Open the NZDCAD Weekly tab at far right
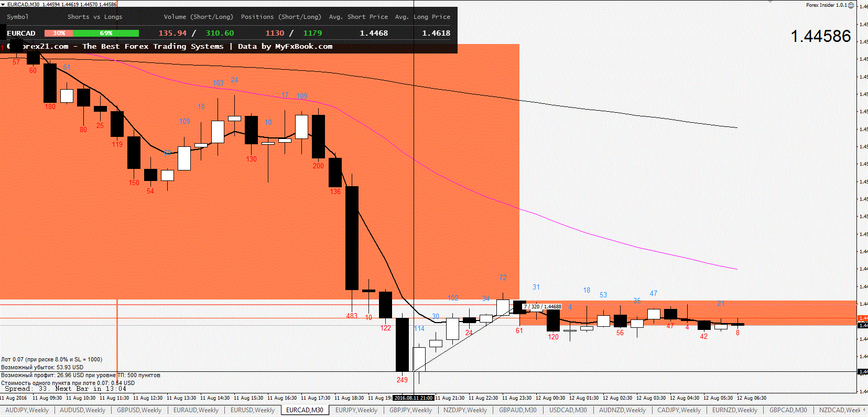Screen dimensions: 868x417 [x=840, y=410]
